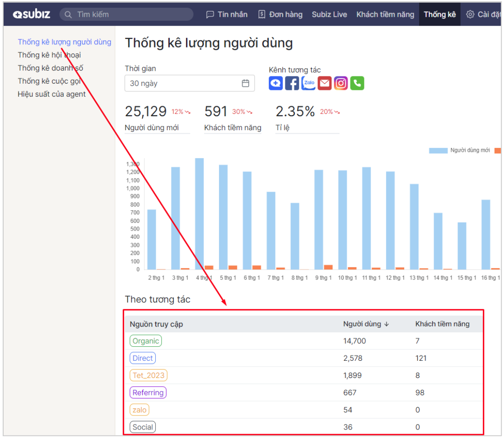
Task: Open Subiz Live in top navigation
Action: tap(329, 14)
